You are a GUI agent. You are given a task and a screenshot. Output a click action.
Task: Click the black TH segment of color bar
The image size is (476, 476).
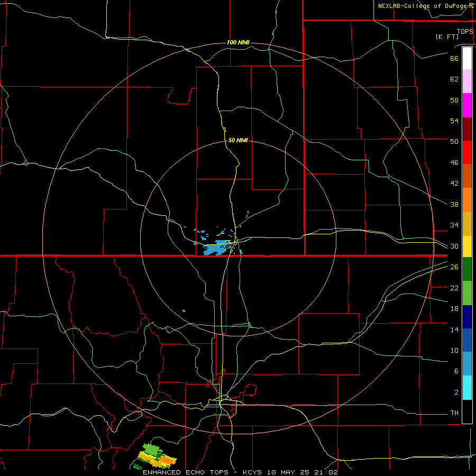(x=467, y=411)
